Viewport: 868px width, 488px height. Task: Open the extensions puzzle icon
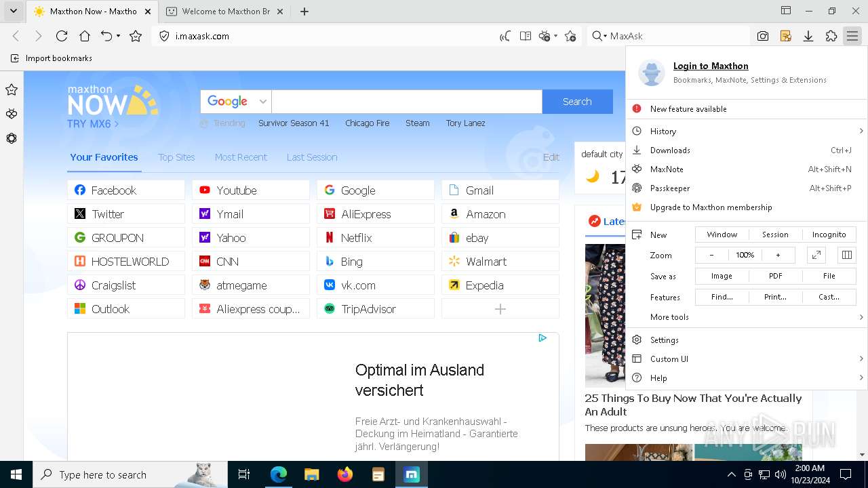point(831,36)
